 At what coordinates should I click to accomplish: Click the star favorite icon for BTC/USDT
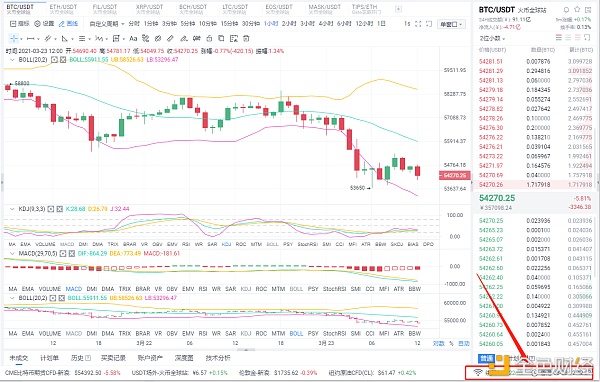pyautogui.click(x=577, y=10)
